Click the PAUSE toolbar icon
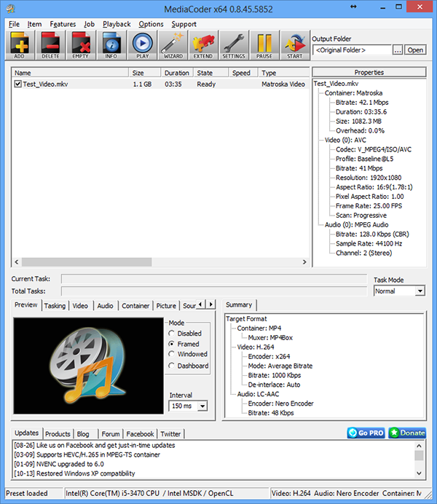Screen dimensions: 437x504 tap(264, 45)
